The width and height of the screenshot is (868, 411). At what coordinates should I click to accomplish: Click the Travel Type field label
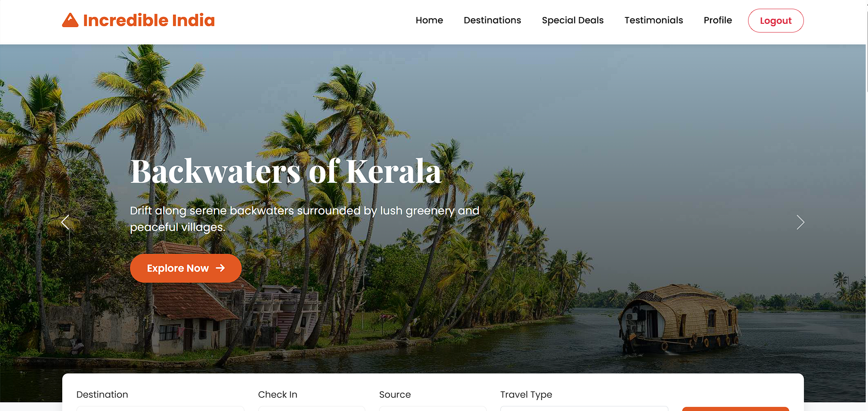coord(526,395)
